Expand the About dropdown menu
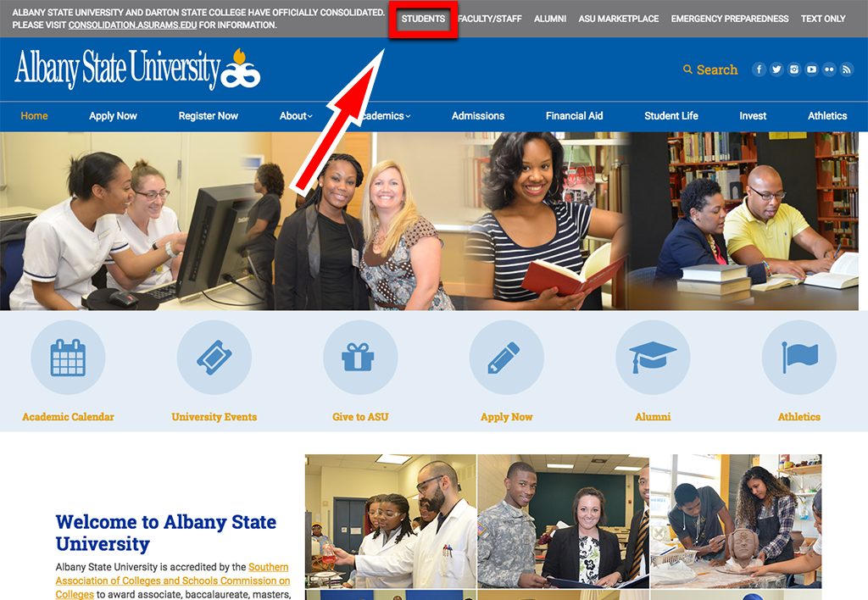This screenshot has width=868, height=600. point(296,116)
